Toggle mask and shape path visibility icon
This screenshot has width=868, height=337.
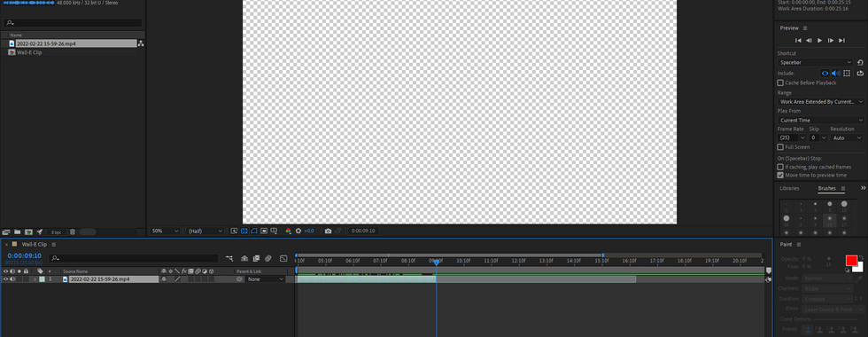[x=254, y=231]
